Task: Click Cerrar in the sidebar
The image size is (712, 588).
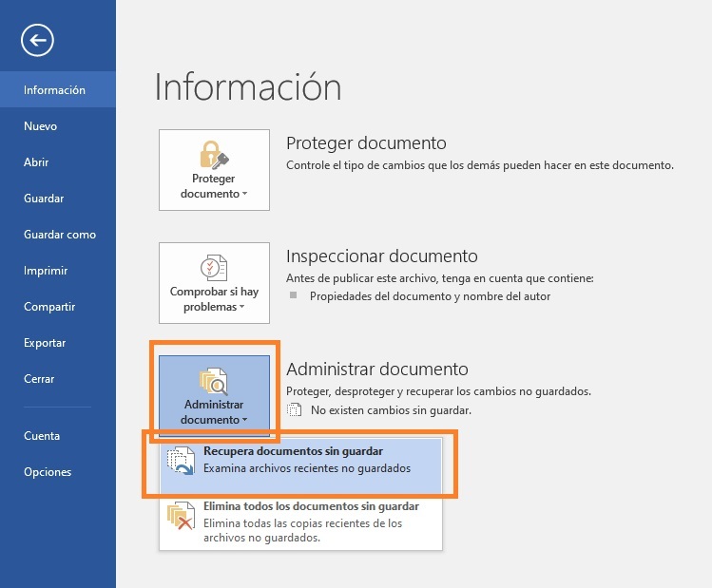Action: point(39,379)
